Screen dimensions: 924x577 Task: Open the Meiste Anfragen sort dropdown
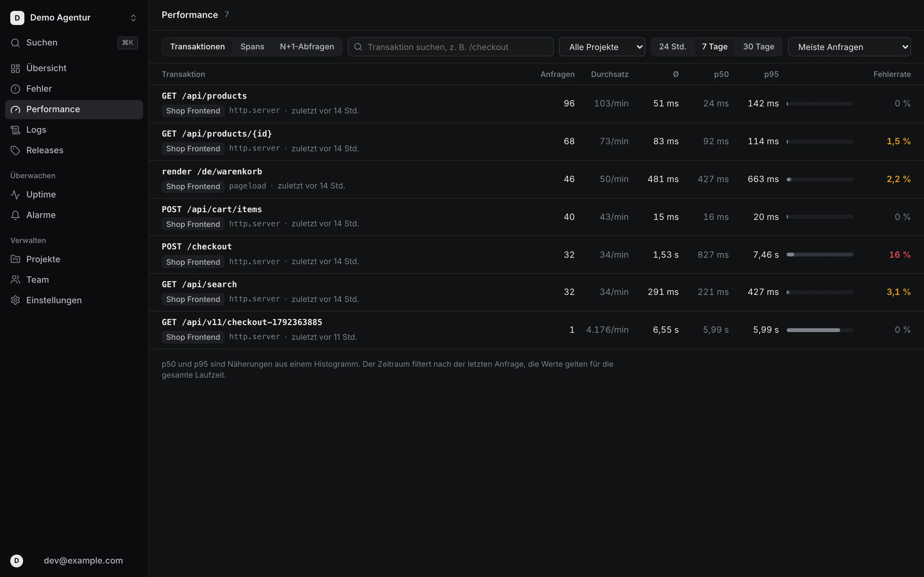click(849, 47)
